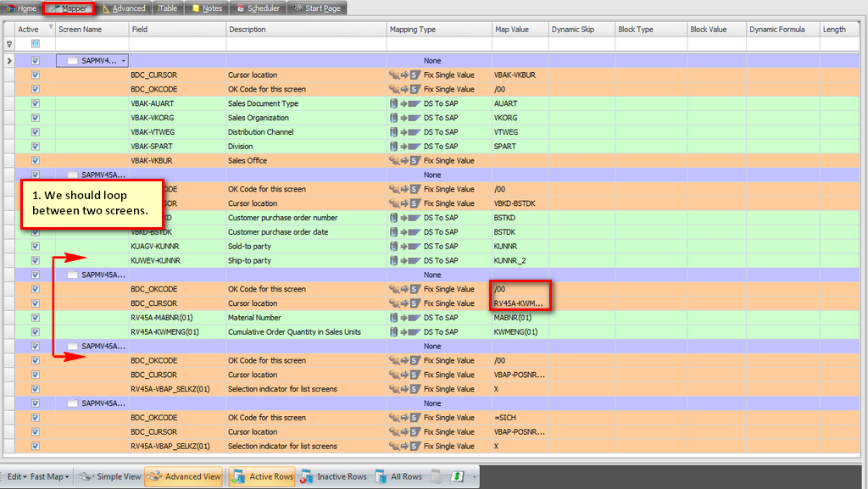The image size is (868, 489).
Task: Uncheck Active for BDC_CURSOR VBAK-VKBUR row
Action: pyautogui.click(x=36, y=75)
